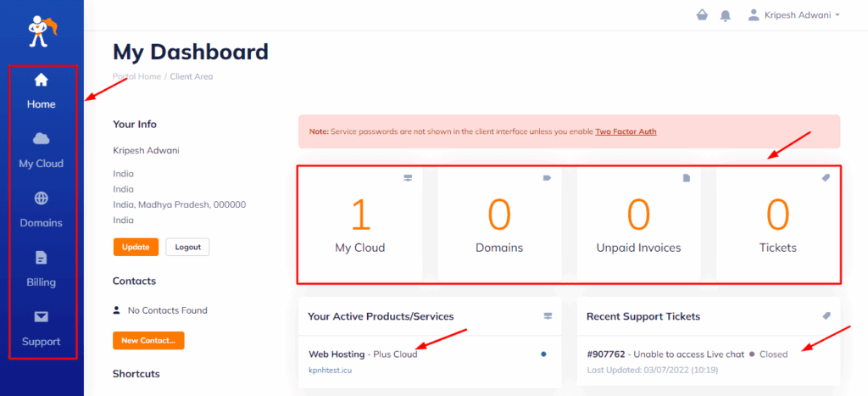Open the My Cloud stat card
Screen dimensions: 868x396
[359, 224]
